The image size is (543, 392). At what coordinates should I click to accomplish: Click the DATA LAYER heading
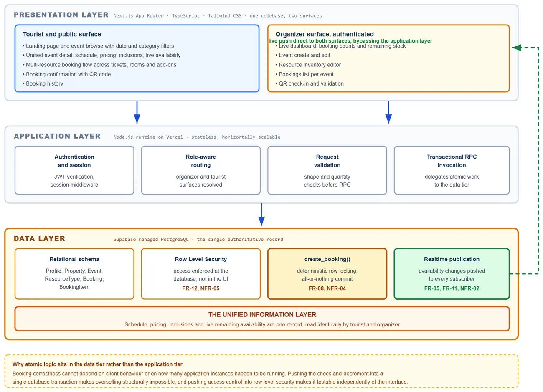point(39,239)
